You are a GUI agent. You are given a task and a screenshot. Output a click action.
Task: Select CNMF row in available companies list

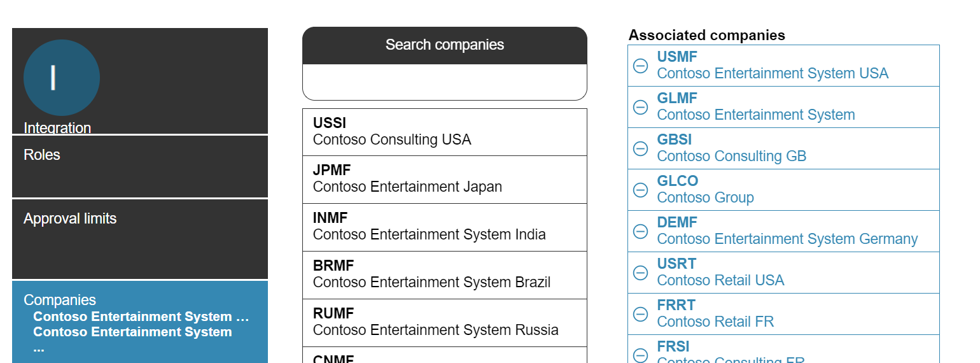point(445,355)
